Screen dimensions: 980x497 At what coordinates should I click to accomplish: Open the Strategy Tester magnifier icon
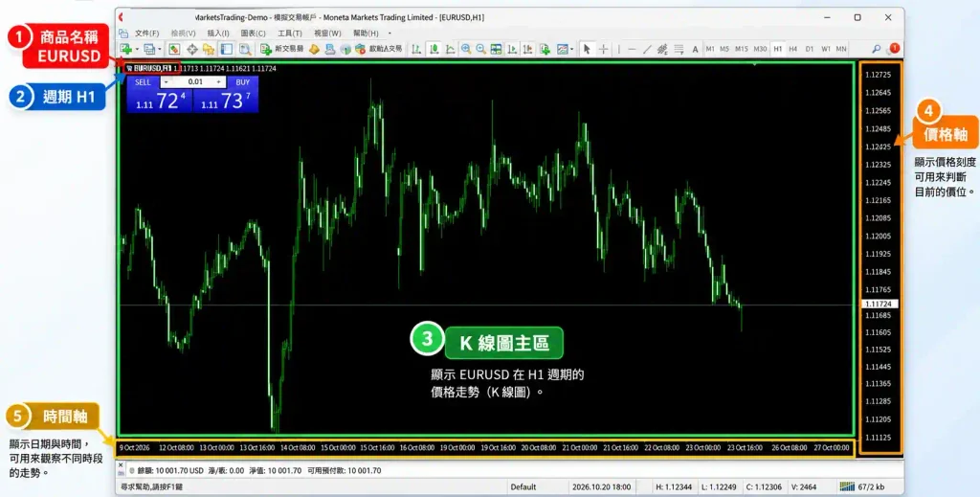point(245,49)
